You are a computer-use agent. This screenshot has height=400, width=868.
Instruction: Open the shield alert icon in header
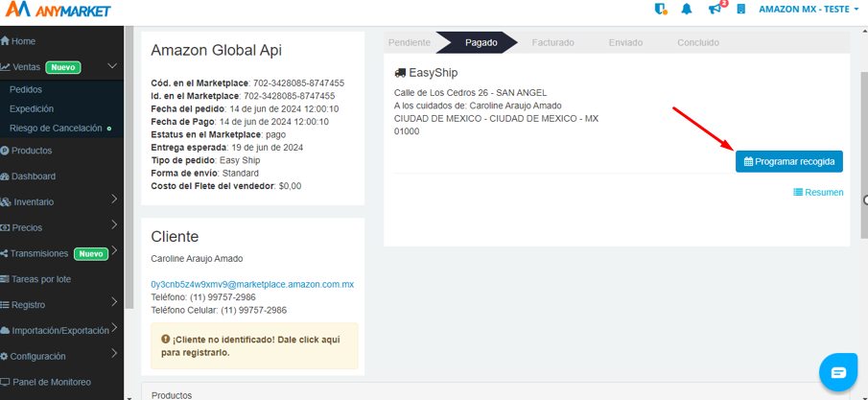(661, 10)
